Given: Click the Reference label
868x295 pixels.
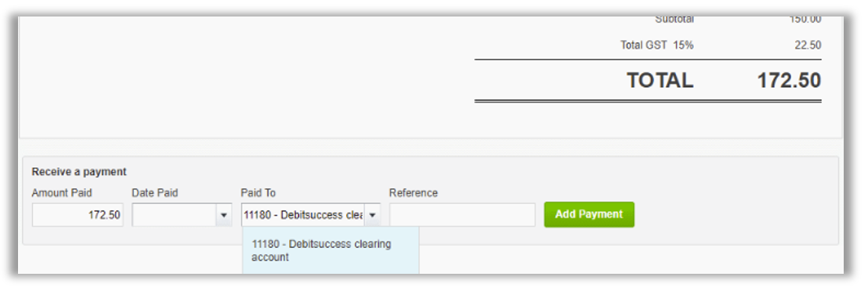Looking at the screenshot, I should [x=414, y=193].
